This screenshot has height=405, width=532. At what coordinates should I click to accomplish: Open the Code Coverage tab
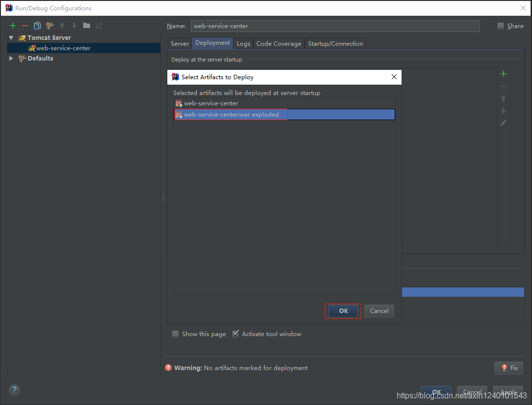tap(279, 43)
